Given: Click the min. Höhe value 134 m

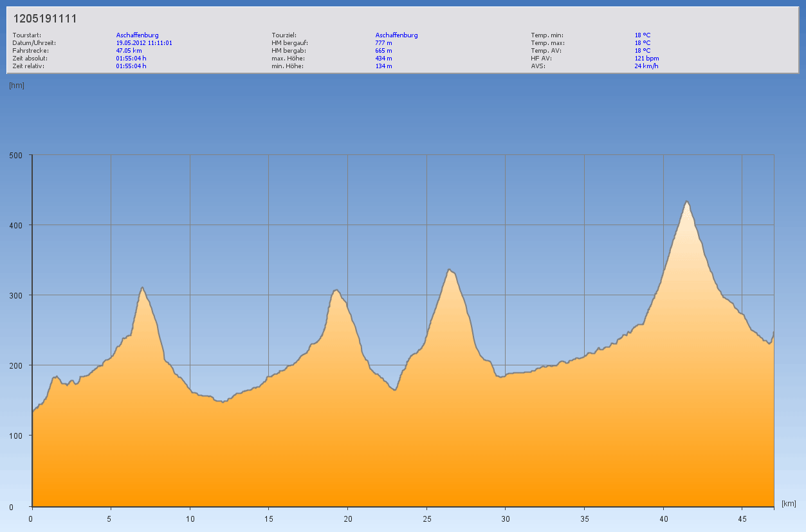Looking at the screenshot, I should point(383,66).
